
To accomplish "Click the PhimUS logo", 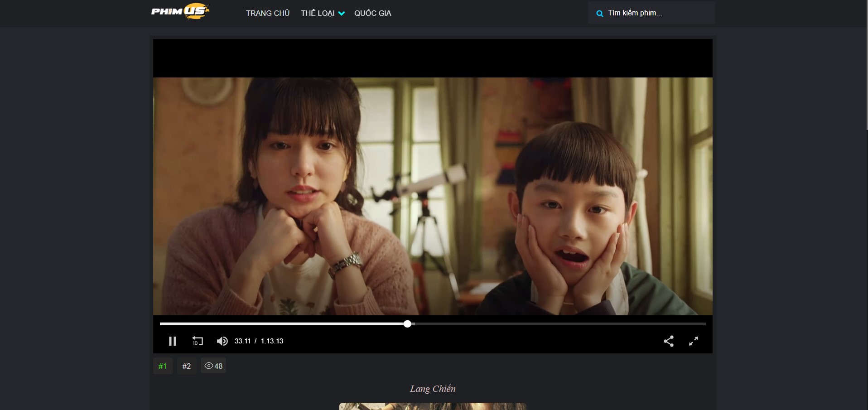I will pos(180,12).
